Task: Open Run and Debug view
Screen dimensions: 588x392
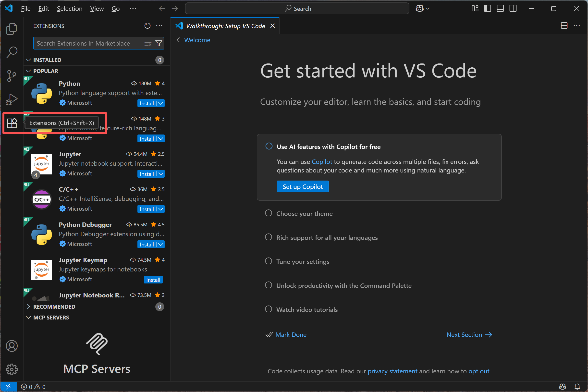Action: (12, 99)
